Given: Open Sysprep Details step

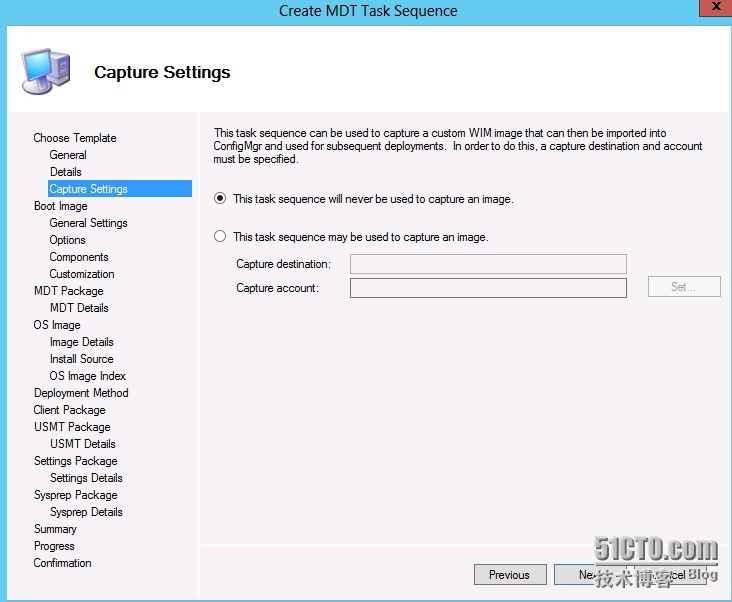Looking at the screenshot, I should click(x=86, y=512).
